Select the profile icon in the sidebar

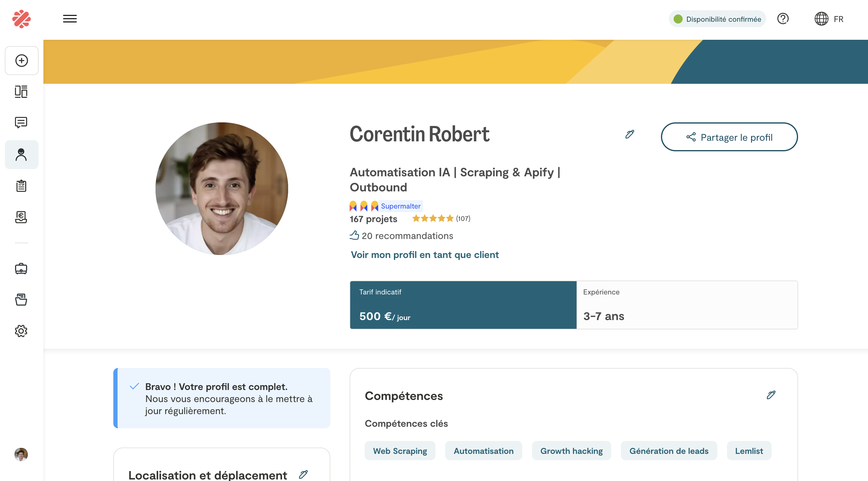tap(22, 155)
